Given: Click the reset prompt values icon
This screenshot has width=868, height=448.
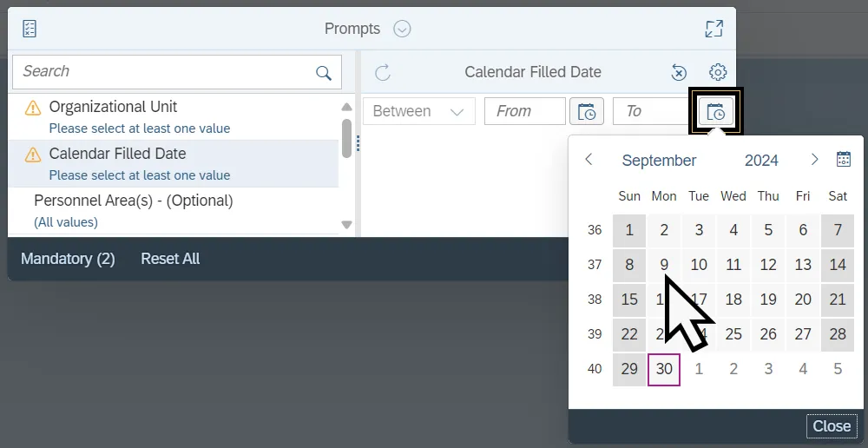Looking at the screenshot, I should click(x=680, y=73).
